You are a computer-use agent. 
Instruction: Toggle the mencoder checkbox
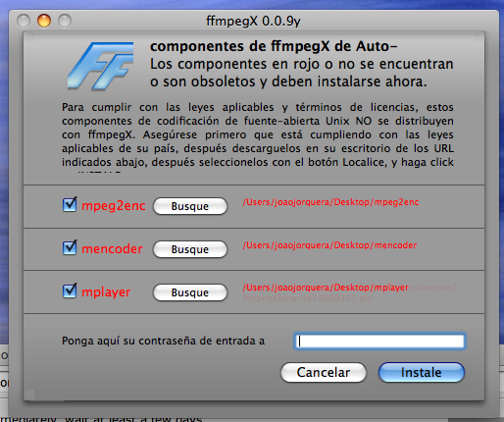tap(70, 248)
